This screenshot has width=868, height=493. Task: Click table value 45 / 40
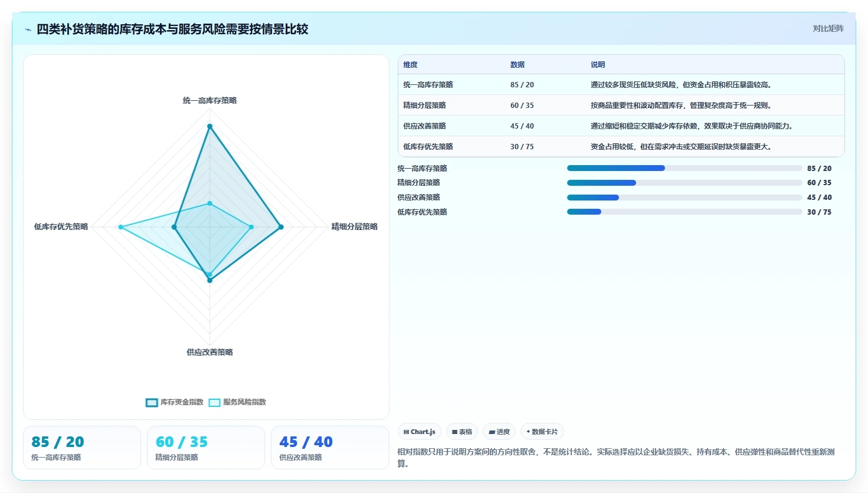click(522, 126)
